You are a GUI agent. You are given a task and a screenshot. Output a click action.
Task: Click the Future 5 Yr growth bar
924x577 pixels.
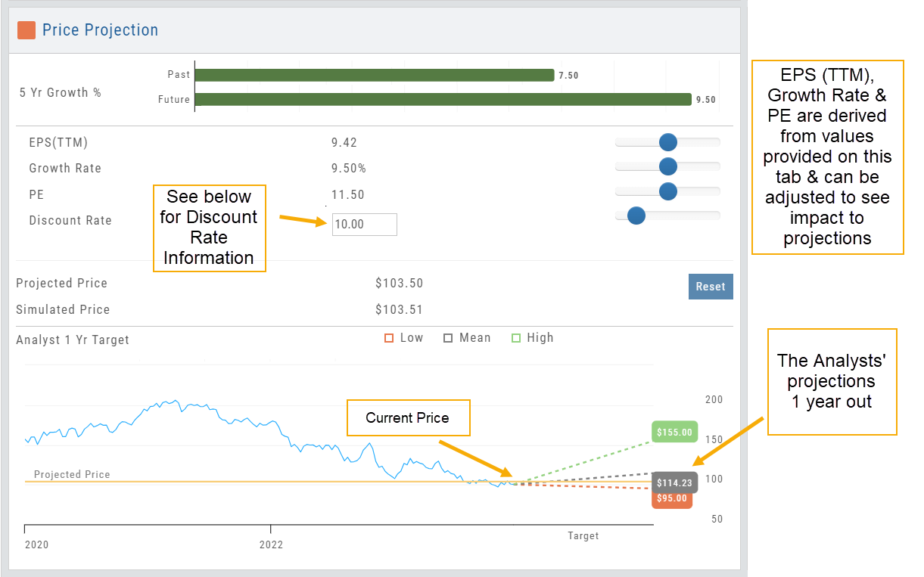[x=443, y=99]
